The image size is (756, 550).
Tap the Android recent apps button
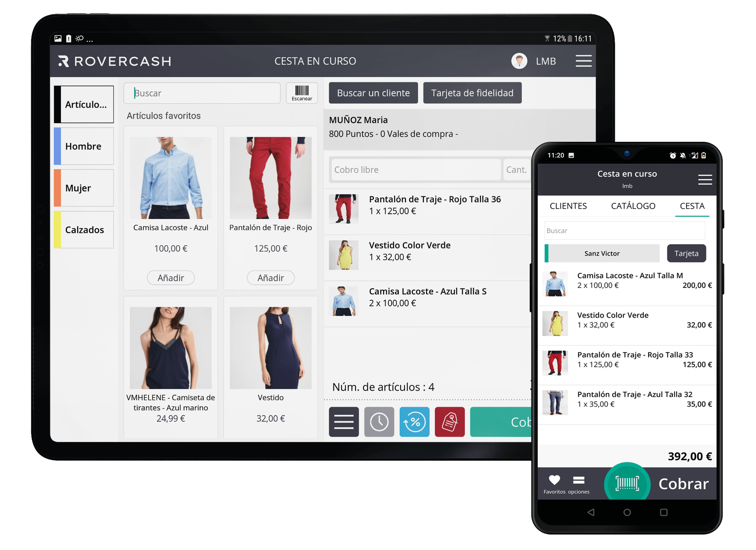tap(663, 512)
